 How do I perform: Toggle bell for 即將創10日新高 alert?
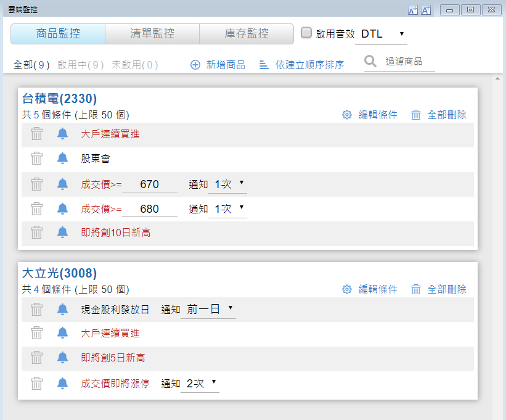coord(62,233)
